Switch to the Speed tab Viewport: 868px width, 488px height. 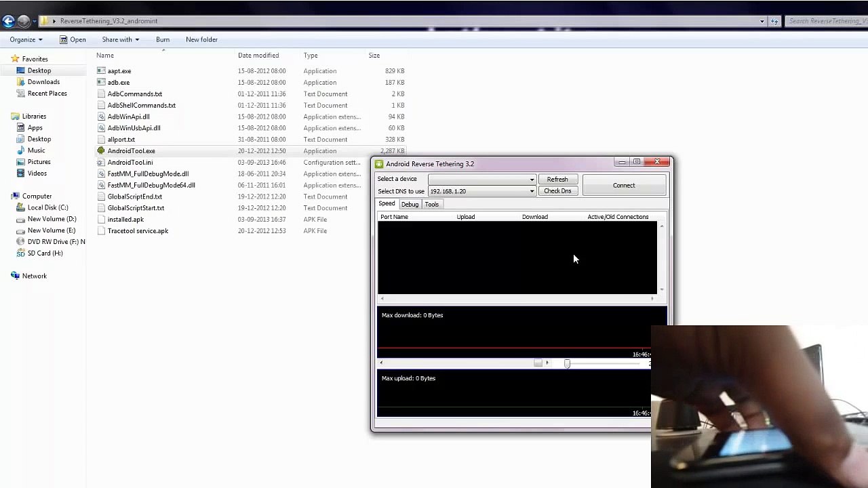(x=387, y=203)
